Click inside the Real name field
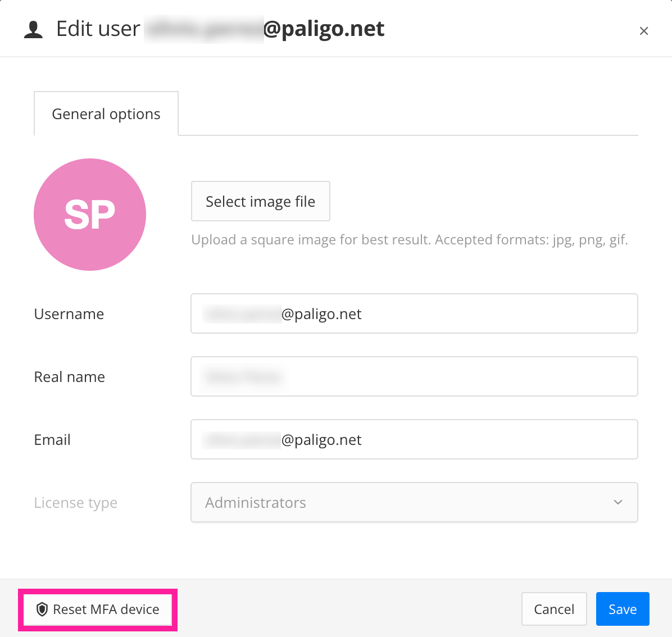Viewport: 672px width, 637px height. pyautogui.click(x=414, y=376)
